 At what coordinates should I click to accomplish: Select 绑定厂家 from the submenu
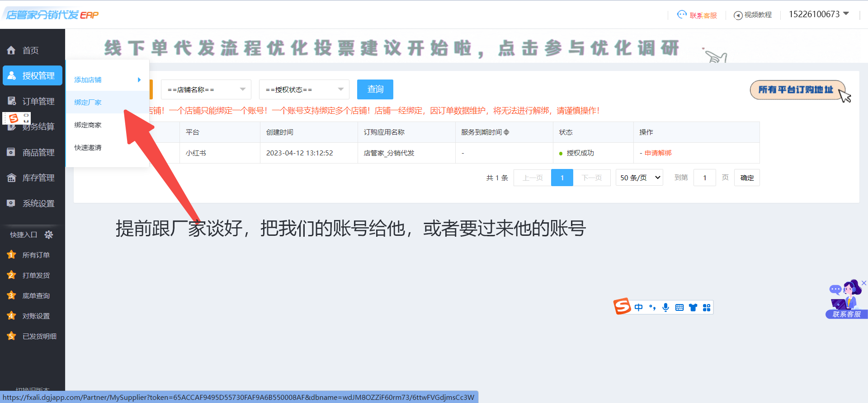coord(88,103)
